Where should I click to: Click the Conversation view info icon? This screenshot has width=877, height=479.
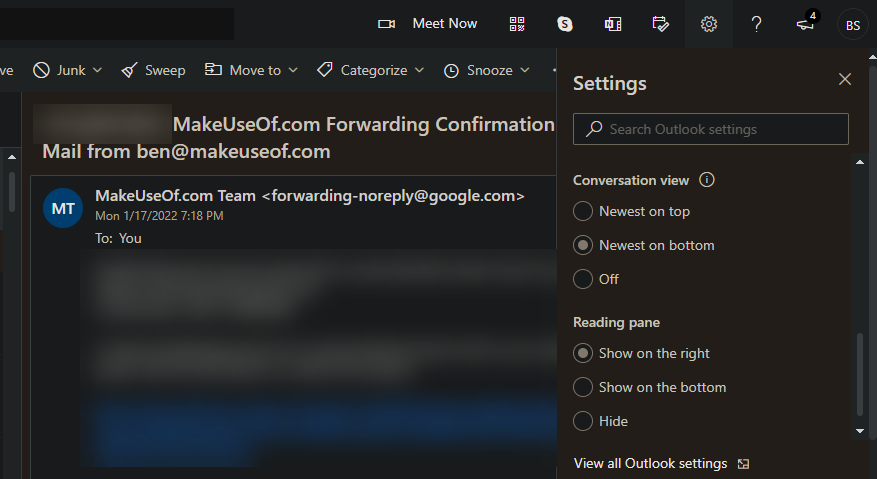tap(707, 180)
